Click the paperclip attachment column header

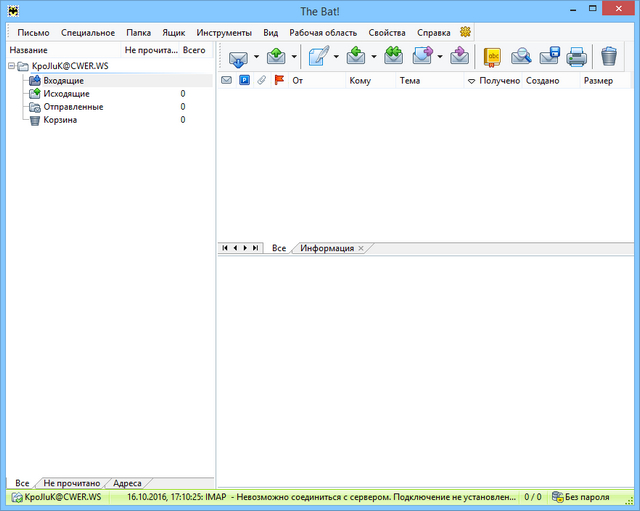point(261,81)
